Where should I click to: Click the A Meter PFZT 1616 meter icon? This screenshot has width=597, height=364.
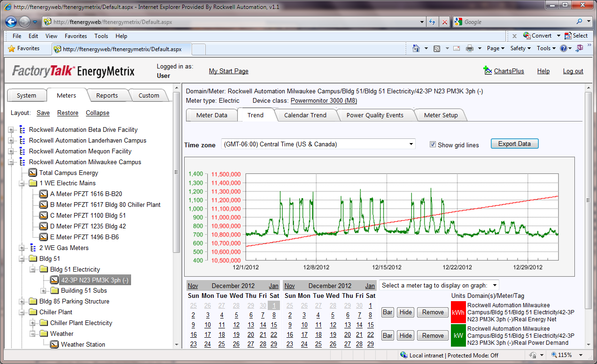coord(44,194)
